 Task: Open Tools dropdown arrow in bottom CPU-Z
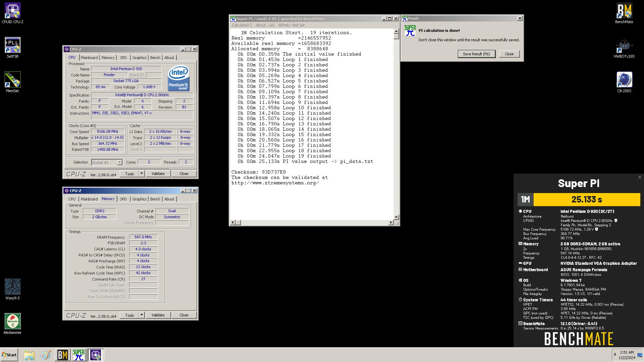coord(142,315)
